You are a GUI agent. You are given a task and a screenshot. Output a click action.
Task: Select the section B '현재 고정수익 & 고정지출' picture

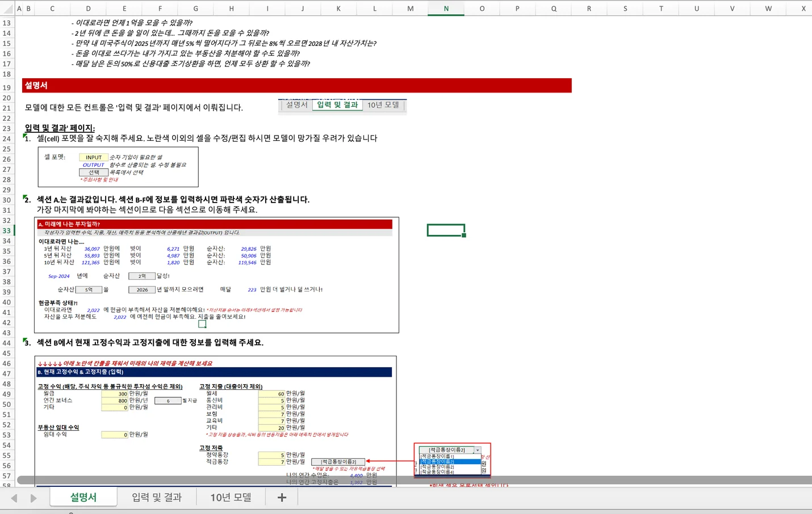click(x=215, y=421)
